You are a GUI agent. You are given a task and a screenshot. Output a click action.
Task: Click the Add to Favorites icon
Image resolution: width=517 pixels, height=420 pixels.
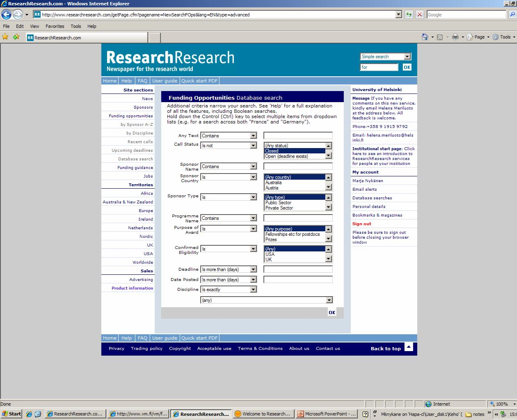[16, 37]
